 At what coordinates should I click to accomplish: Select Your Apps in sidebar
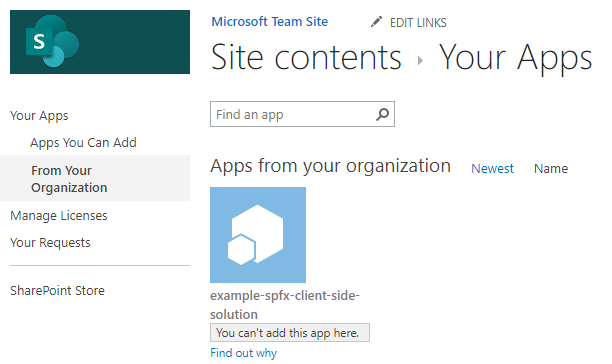tap(39, 115)
